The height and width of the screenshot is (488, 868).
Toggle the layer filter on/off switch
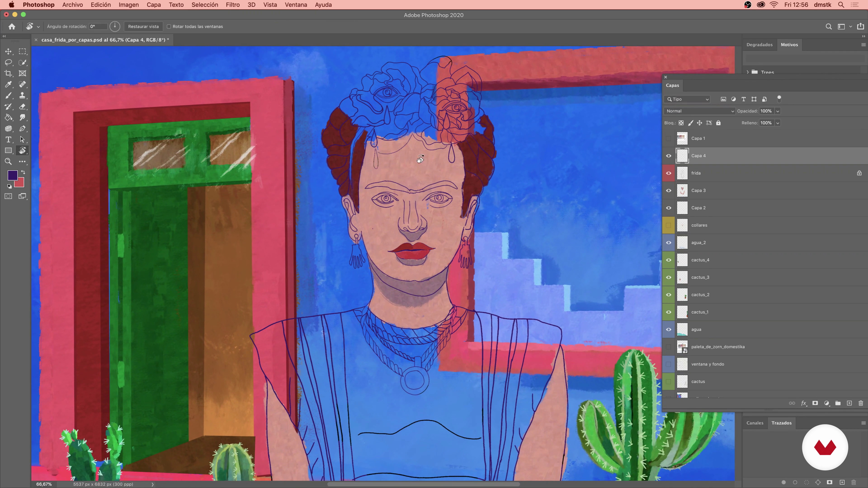pos(779,99)
